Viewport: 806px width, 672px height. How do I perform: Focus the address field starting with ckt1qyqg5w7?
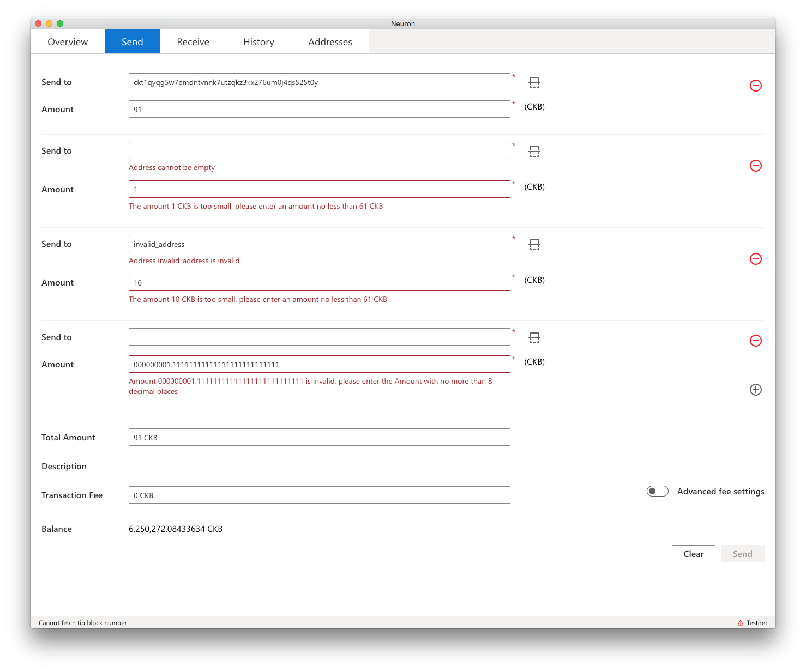[x=320, y=82]
